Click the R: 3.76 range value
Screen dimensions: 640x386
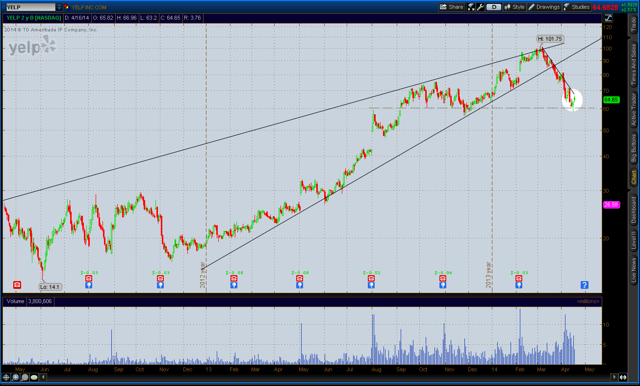point(192,18)
